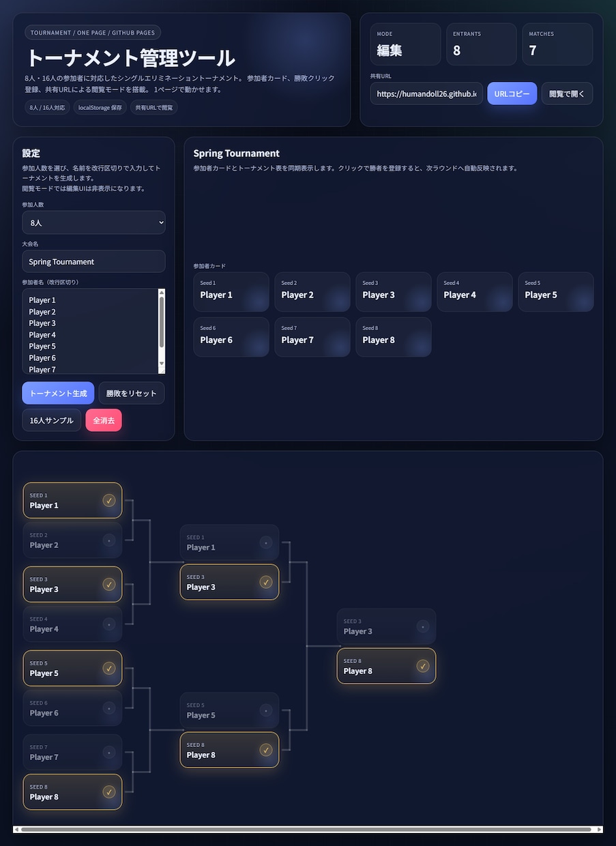Click down arrow of participant names scrollbar
The image size is (616, 846).
[162, 364]
